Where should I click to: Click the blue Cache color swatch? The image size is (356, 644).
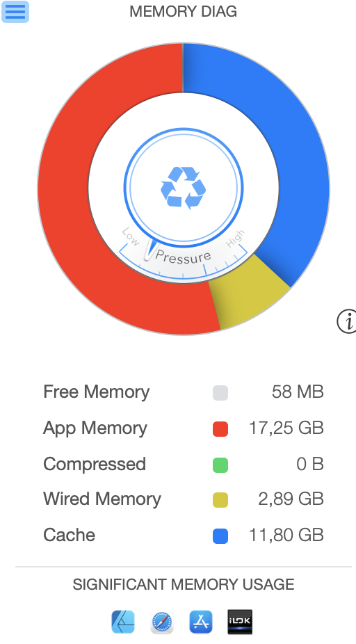tap(220, 536)
